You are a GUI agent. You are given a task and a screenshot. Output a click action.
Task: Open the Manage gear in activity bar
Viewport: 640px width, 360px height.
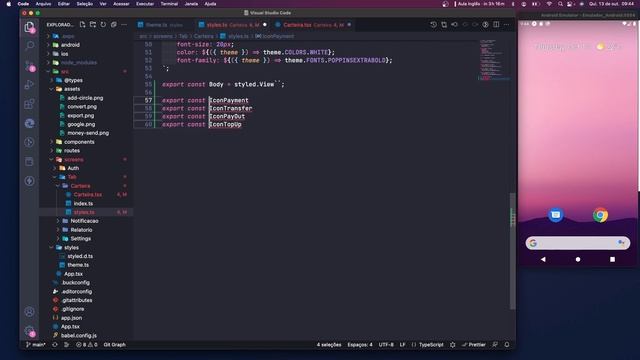tap(29, 331)
